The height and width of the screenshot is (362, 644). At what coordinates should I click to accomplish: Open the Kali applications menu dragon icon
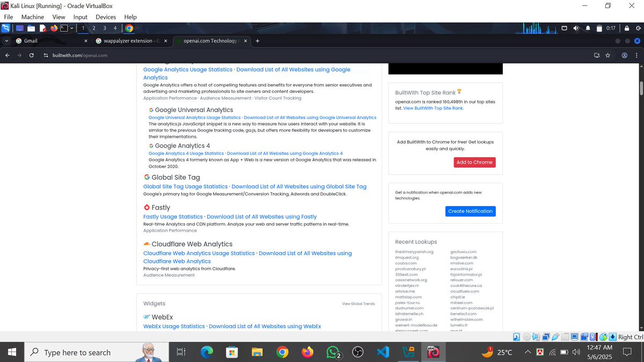[5, 28]
